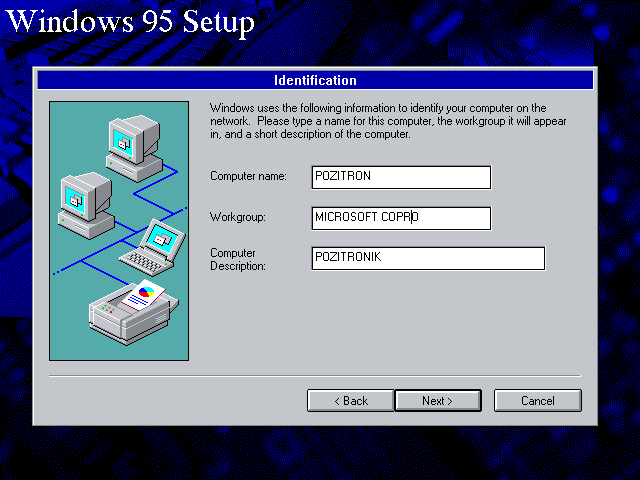Cancel the Windows 95 setup
The height and width of the screenshot is (480, 640).
[538, 400]
